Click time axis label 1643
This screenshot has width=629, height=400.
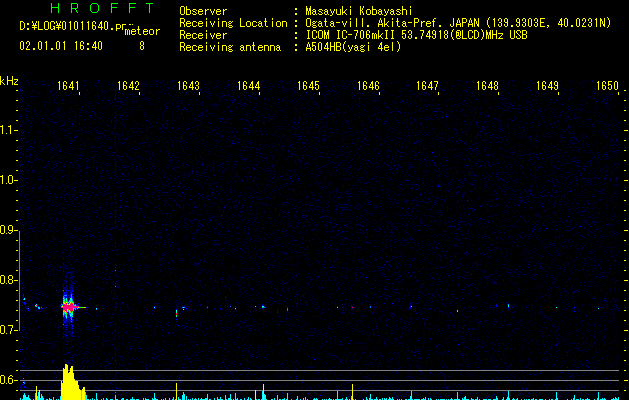coord(188,86)
